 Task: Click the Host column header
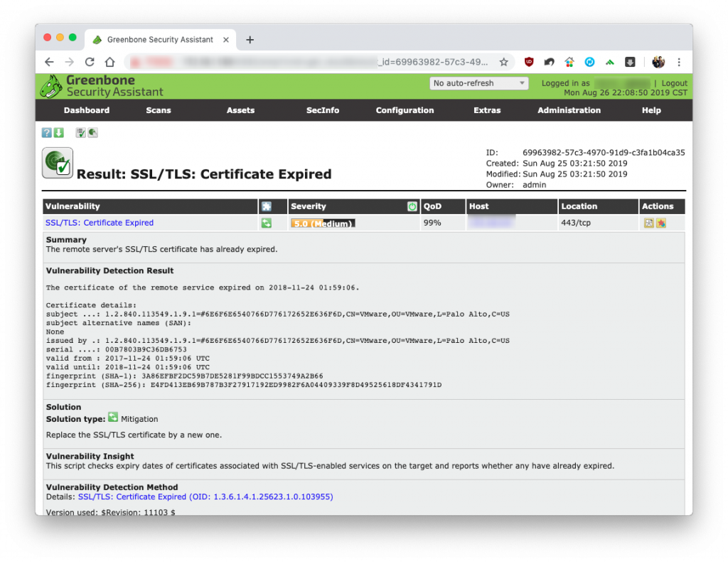[x=478, y=206]
